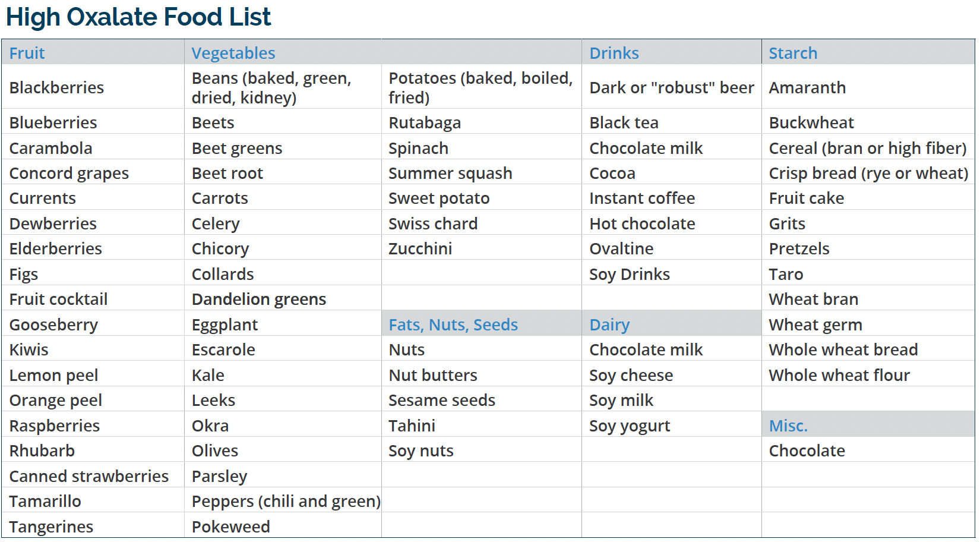Click the Starch column header

point(793,53)
